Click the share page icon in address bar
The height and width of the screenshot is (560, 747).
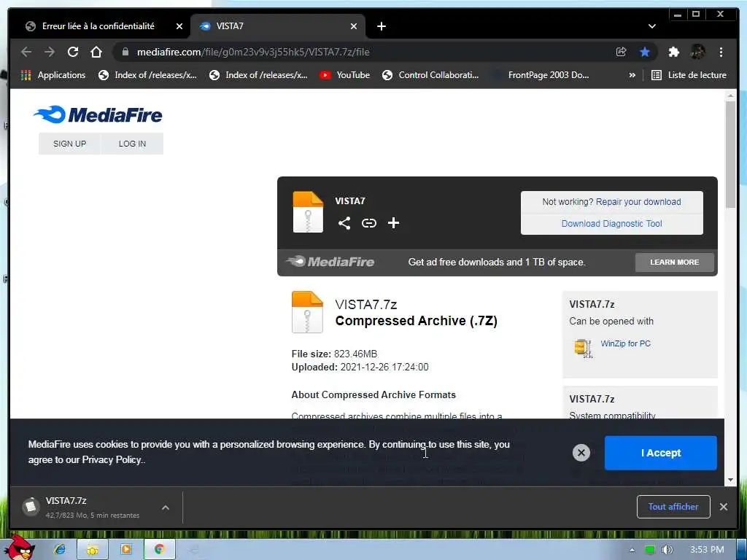pyautogui.click(x=621, y=52)
